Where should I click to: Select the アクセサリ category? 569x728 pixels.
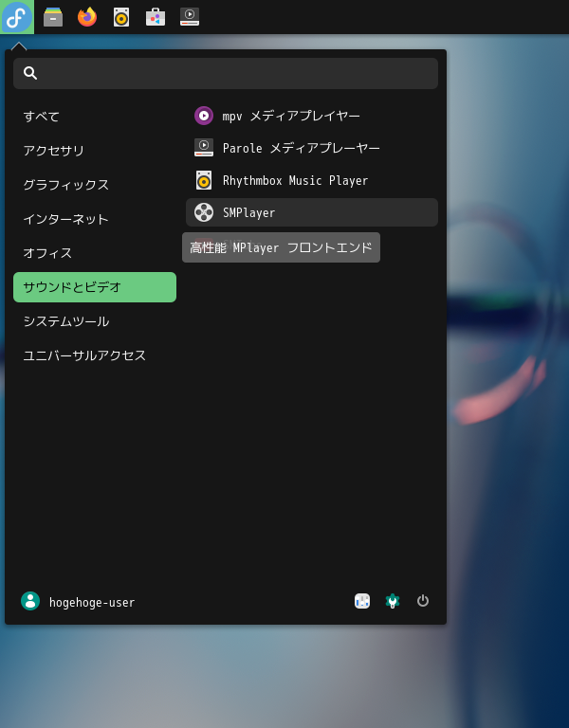point(95,151)
